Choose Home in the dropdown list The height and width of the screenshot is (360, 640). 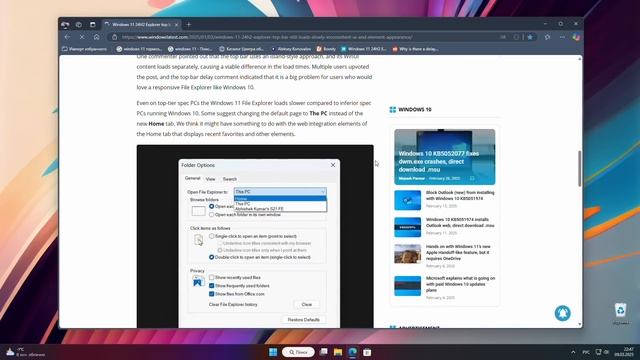(x=280, y=199)
